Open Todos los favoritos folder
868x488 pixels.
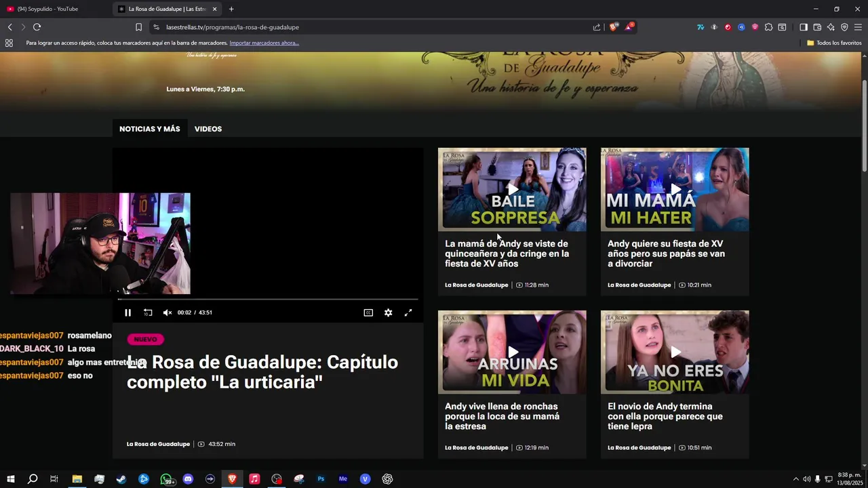pos(834,43)
